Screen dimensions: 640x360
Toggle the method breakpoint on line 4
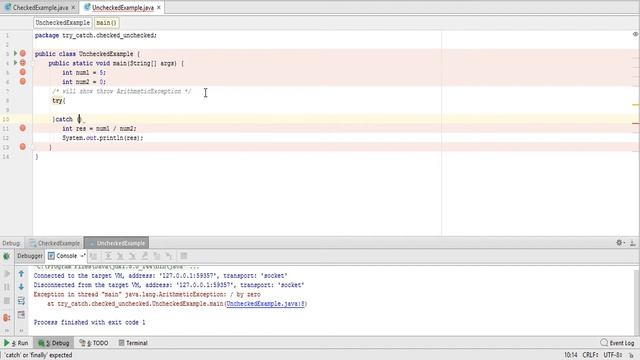tap(23, 63)
